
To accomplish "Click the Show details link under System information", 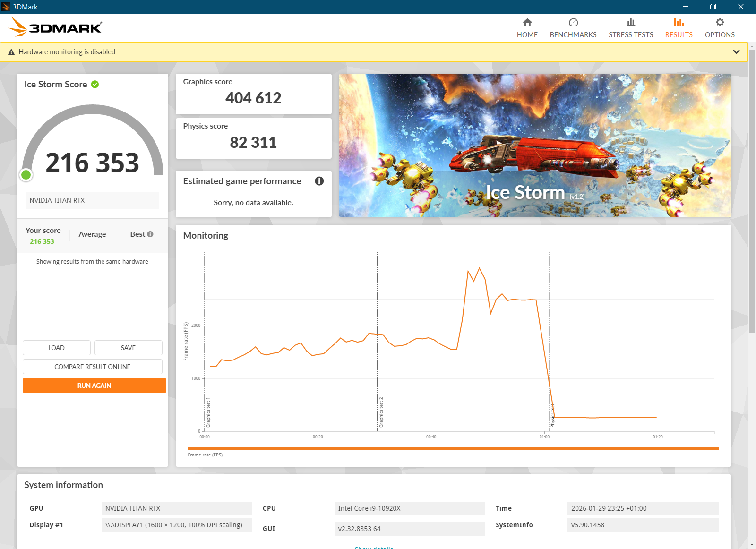I will coord(374,547).
